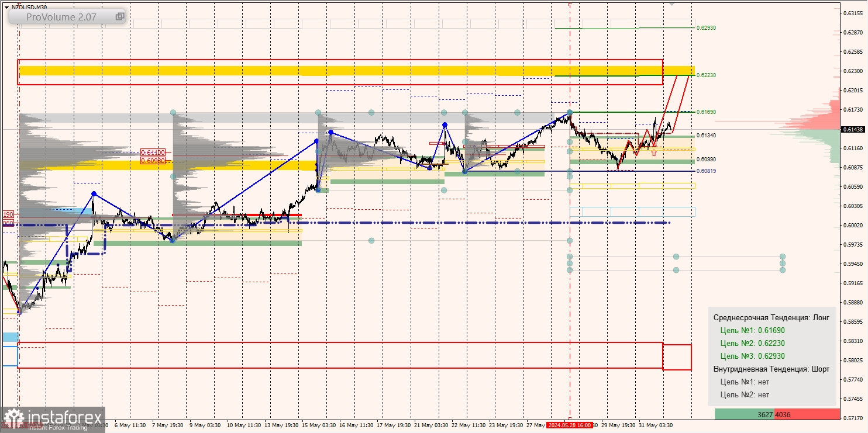This screenshot has width=868, height=433.
Task: Click the 0.60990 level label
Action: tap(707, 159)
